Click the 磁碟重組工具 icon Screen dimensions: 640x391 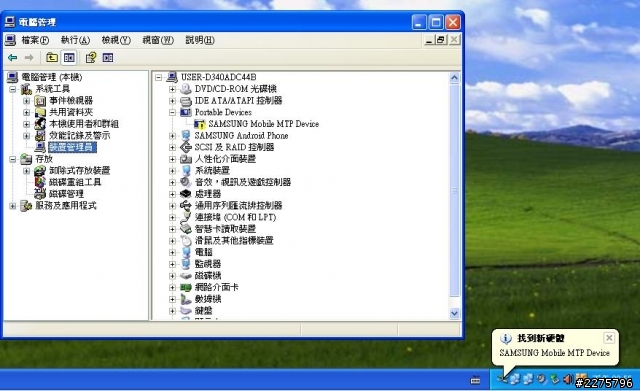pos(40,182)
